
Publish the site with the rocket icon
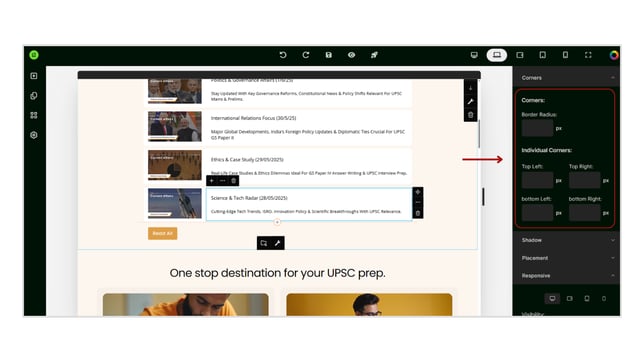click(x=374, y=55)
